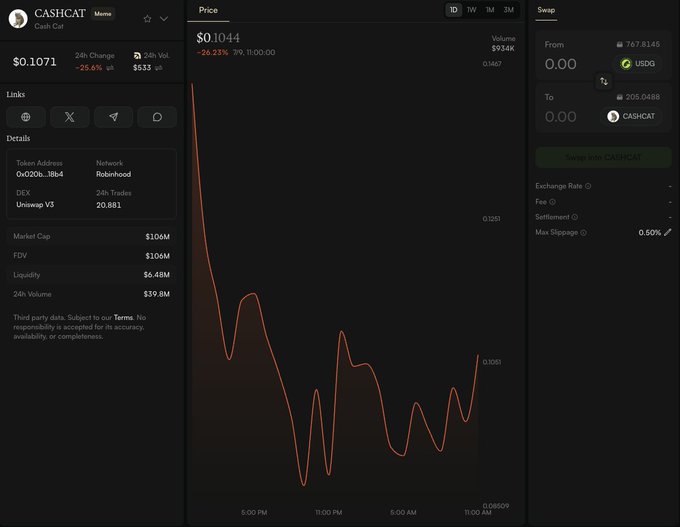The width and height of the screenshot is (680, 527).
Task: Click the Market Cap $106M row
Action: click(92, 236)
